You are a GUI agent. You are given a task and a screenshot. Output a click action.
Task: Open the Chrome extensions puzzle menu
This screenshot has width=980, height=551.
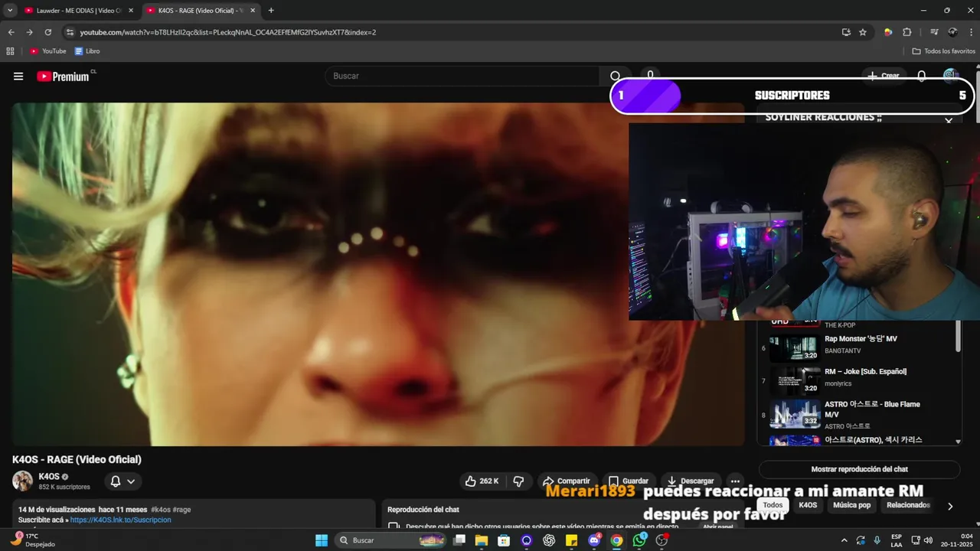coord(907,32)
